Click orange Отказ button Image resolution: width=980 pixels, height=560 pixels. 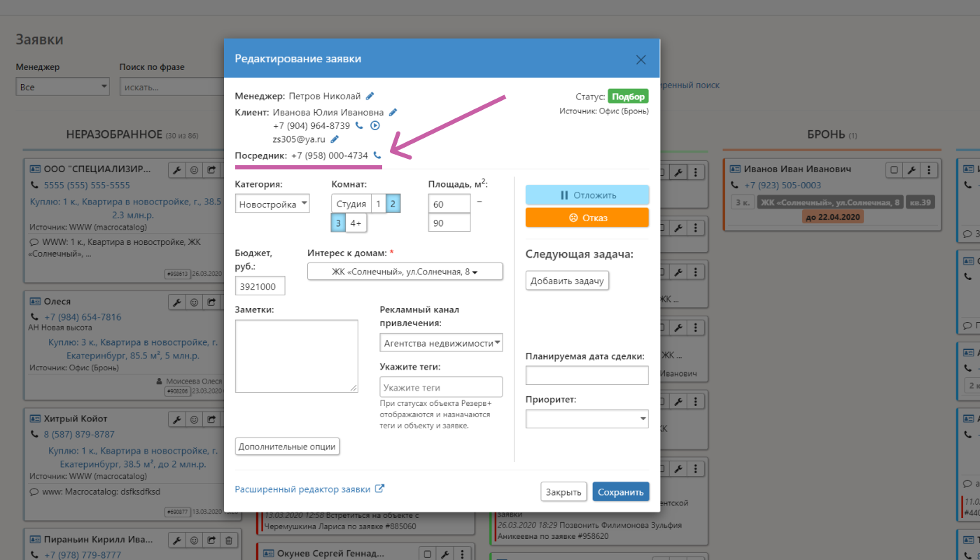click(x=587, y=217)
